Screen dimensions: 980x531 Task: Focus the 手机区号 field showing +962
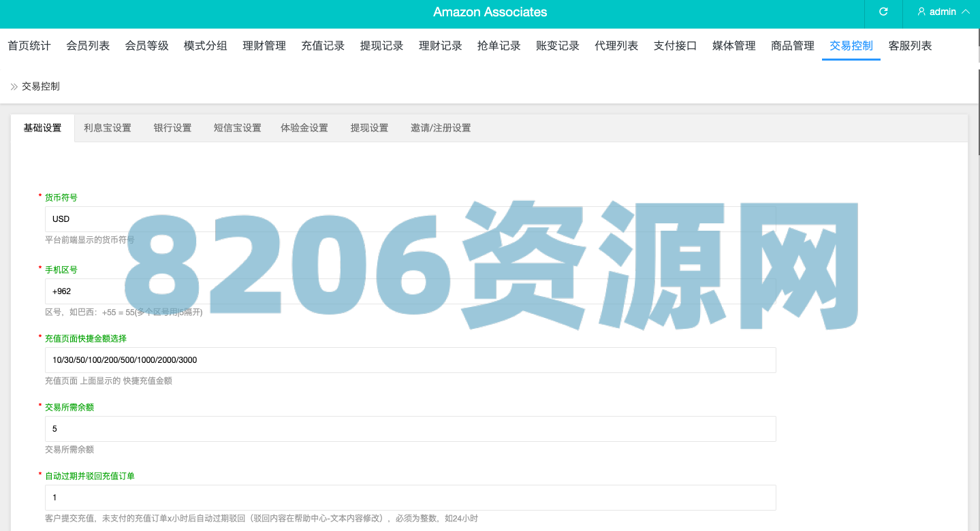tap(410, 291)
